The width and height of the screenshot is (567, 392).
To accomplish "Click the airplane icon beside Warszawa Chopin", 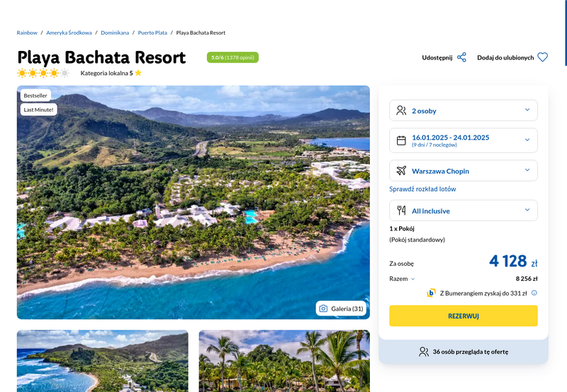I will (401, 171).
